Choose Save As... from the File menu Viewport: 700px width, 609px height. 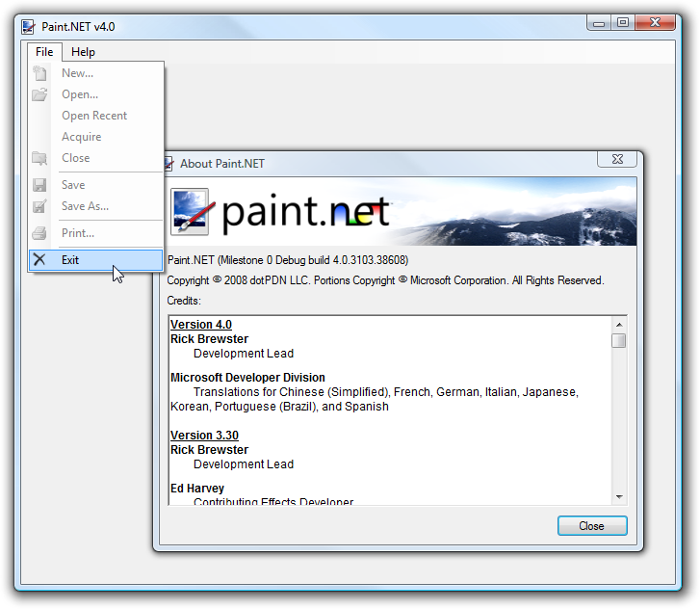96,206
